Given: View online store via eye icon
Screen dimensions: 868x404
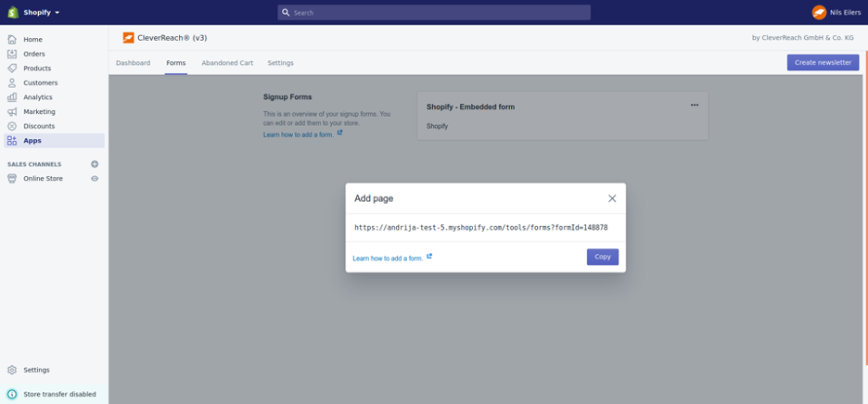Looking at the screenshot, I should (95, 178).
